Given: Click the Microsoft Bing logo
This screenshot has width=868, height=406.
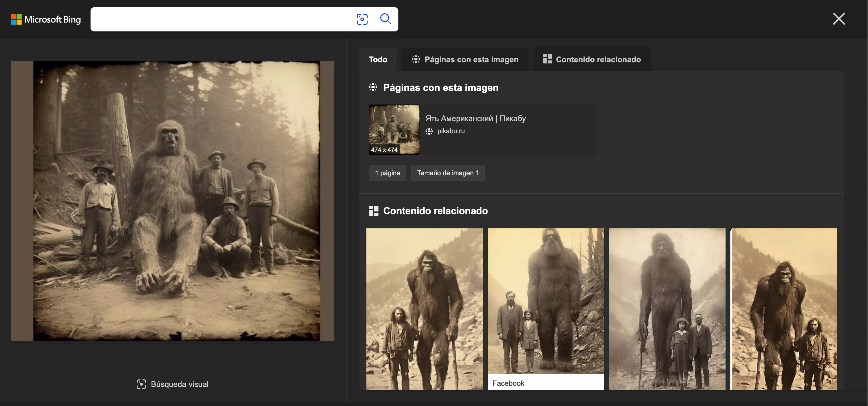Looking at the screenshot, I should pos(46,20).
